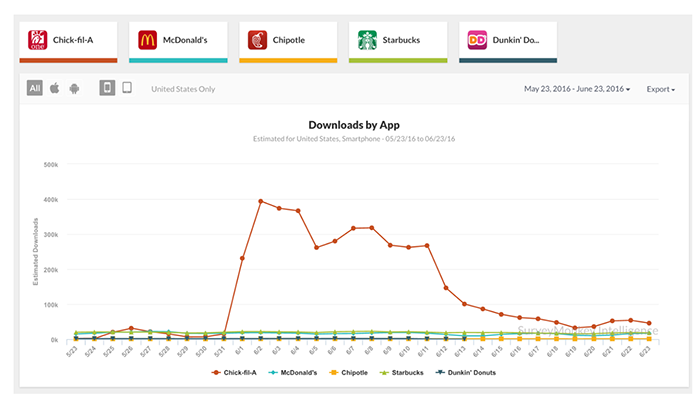Viewport: 700px width, 402px height.
Task: Click the Chick-fil-A data point on 6/23
Action: click(x=649, y=323)
